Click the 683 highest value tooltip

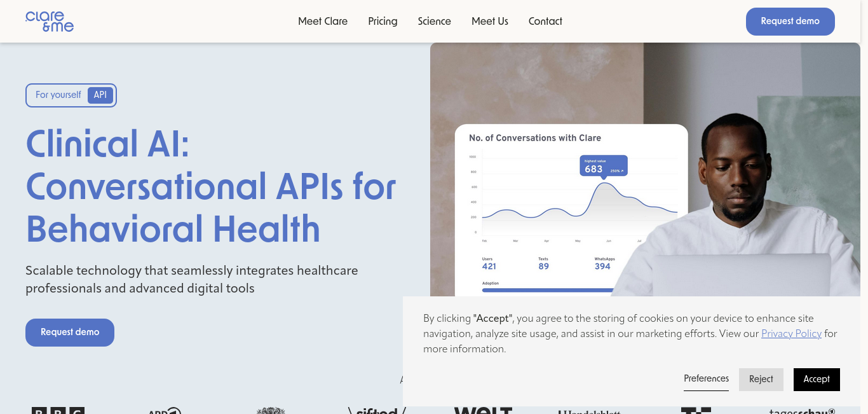pos(604,166)
